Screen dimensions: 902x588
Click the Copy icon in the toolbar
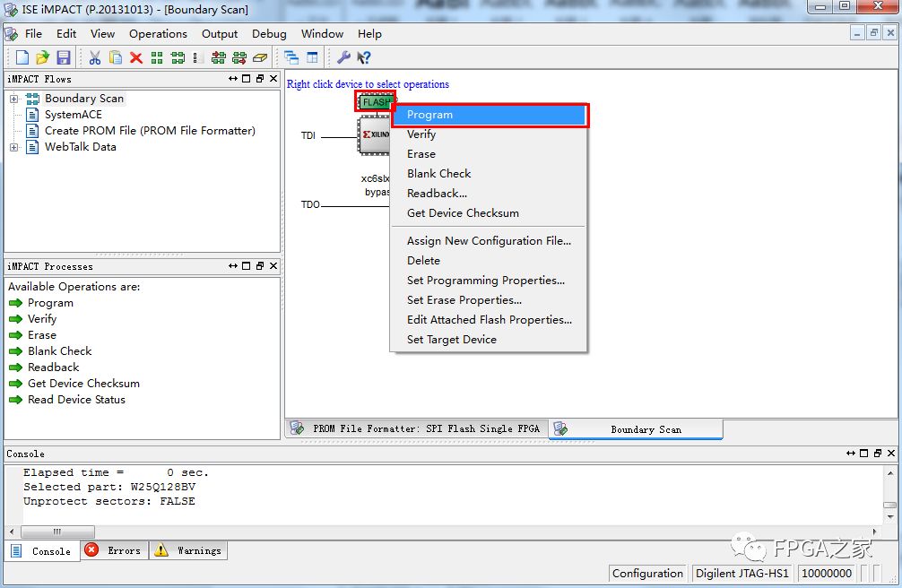pos(116,57)
